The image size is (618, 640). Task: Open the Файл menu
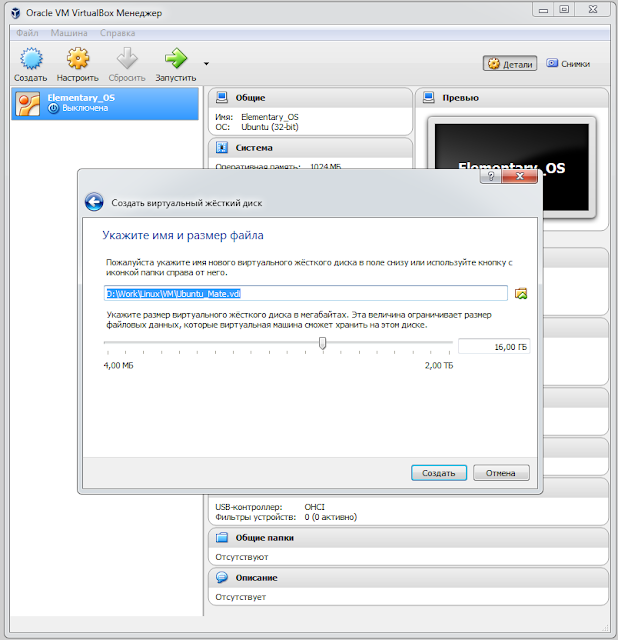(27, 33)
